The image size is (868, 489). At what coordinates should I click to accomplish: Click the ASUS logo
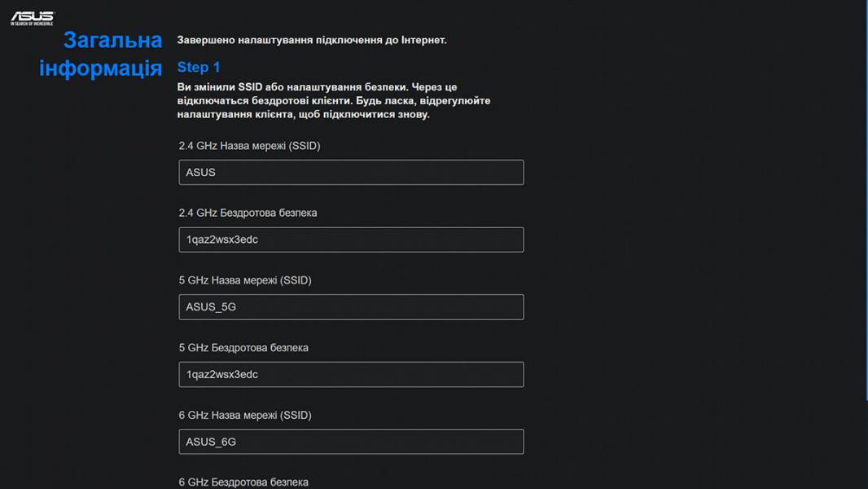(x=33, y=18)
